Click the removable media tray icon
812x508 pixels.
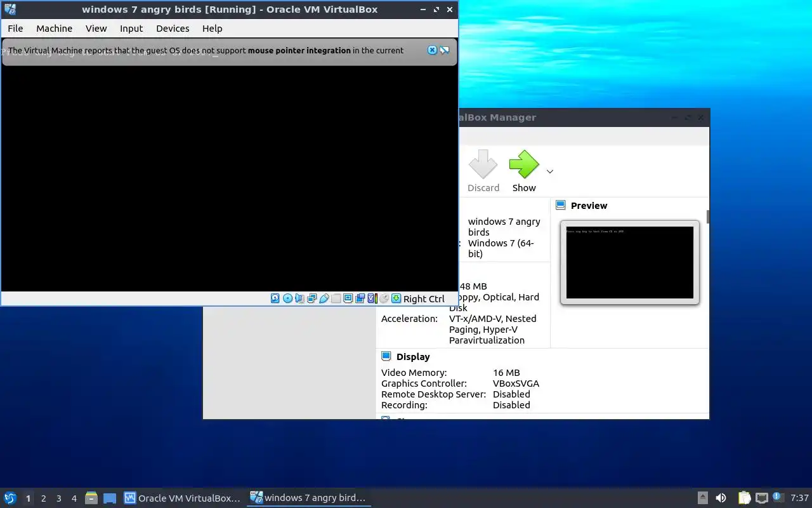(x=702, y=498)
